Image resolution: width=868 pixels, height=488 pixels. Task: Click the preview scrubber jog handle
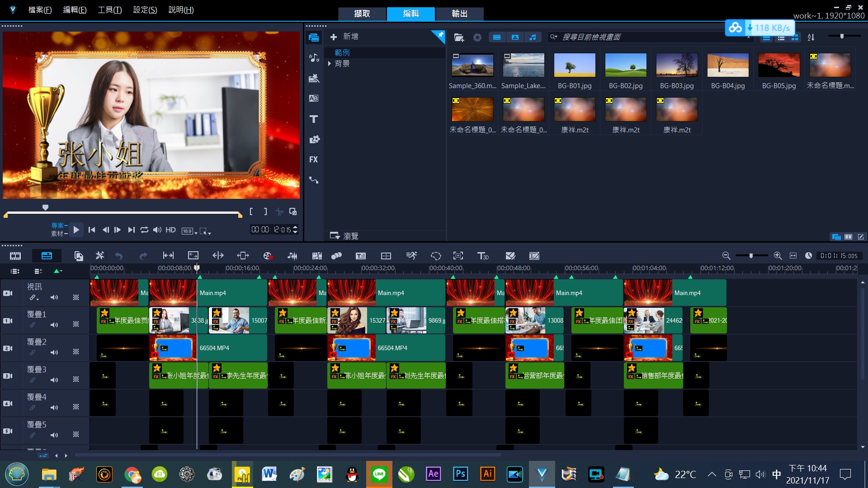[45, 207]
